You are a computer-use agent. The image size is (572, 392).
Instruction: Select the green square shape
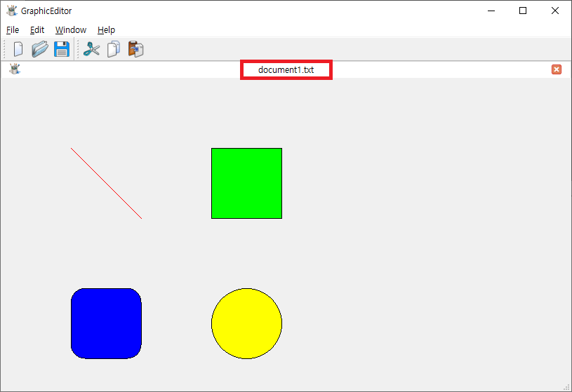tap(246, 184)
